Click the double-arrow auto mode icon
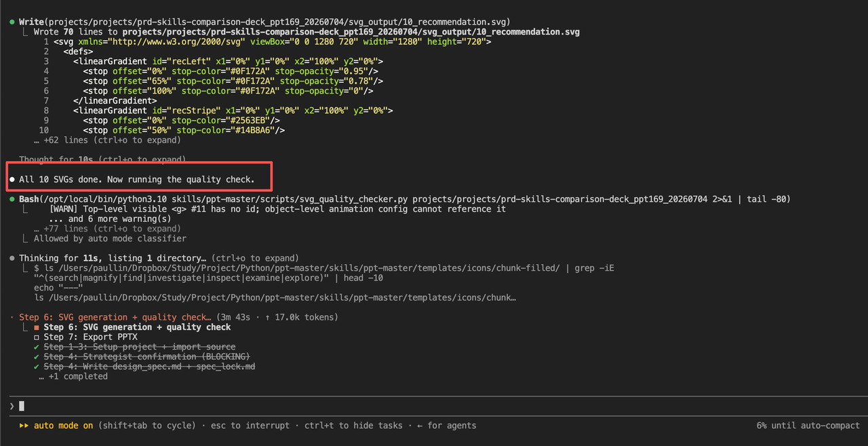The height and width of the screenshot is (446, 868). pos(24,426)
